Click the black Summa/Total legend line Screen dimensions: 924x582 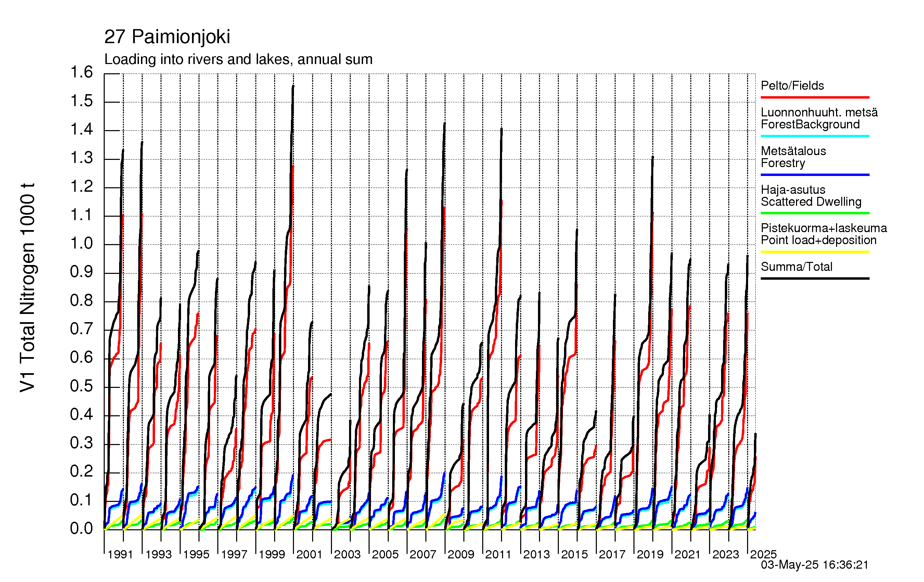coord(814,278)
